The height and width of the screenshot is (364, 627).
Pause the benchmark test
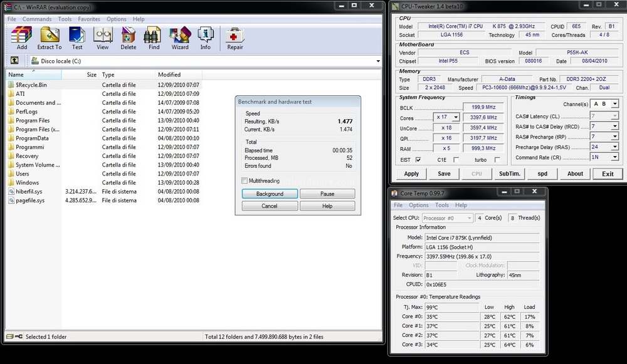click(327, 194)
